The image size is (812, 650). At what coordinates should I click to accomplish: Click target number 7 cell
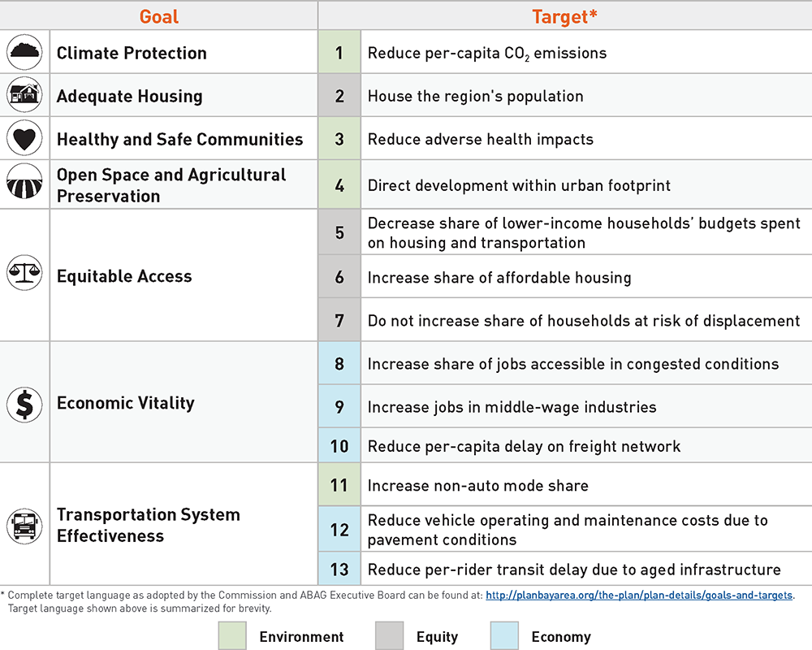(x=339, y=320)
